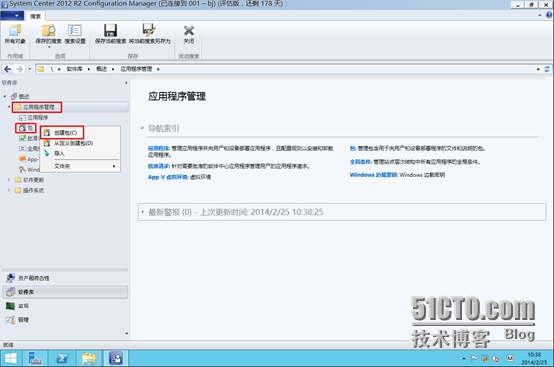Click the 创建包(C) menu icon
This screenshot has height=367, width=554.
(47, 133)
